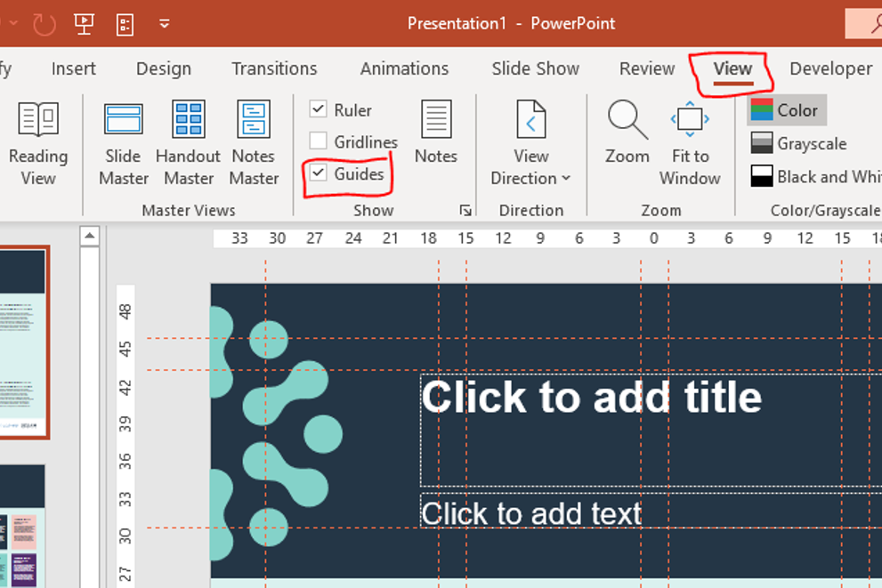Click the Notes icon
Screen dimensions: 882x588
click(435, 132)
